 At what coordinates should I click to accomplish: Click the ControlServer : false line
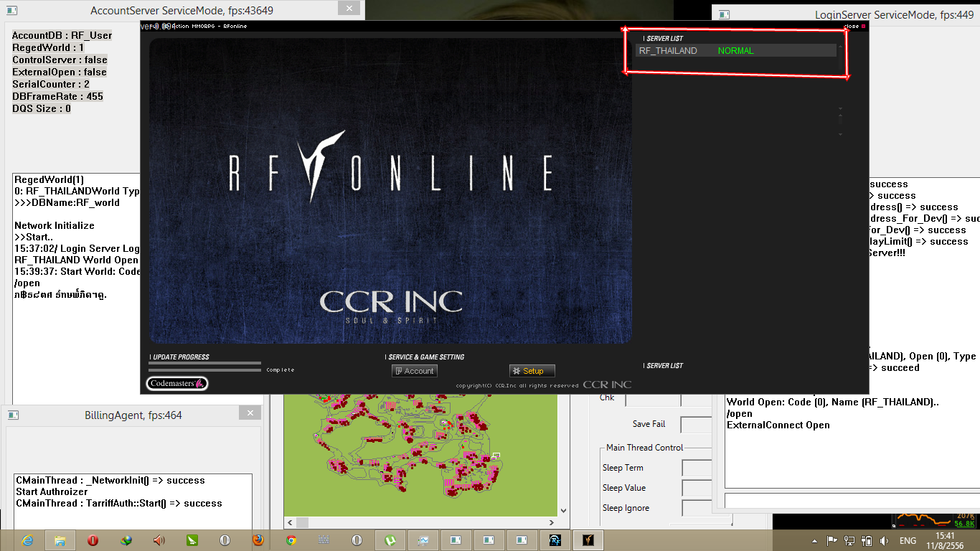[x=60, y=60]
